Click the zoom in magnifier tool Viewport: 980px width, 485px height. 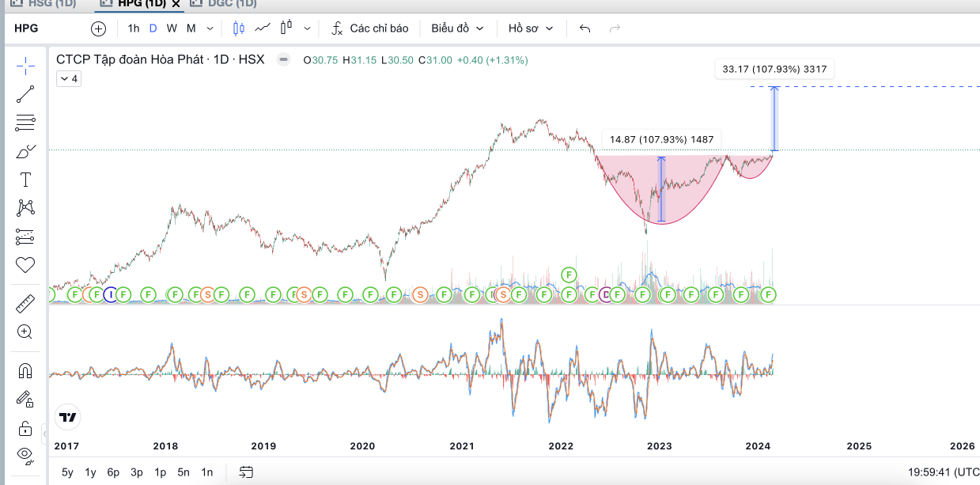point(25,332)
